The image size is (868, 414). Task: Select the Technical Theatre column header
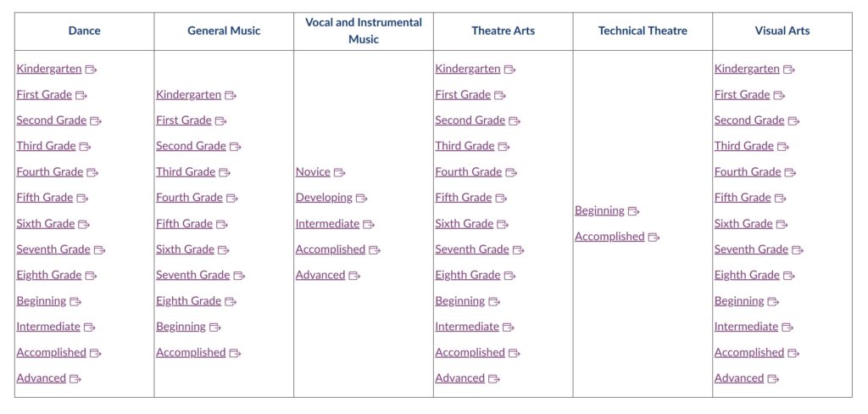click(x=643, y=31)
